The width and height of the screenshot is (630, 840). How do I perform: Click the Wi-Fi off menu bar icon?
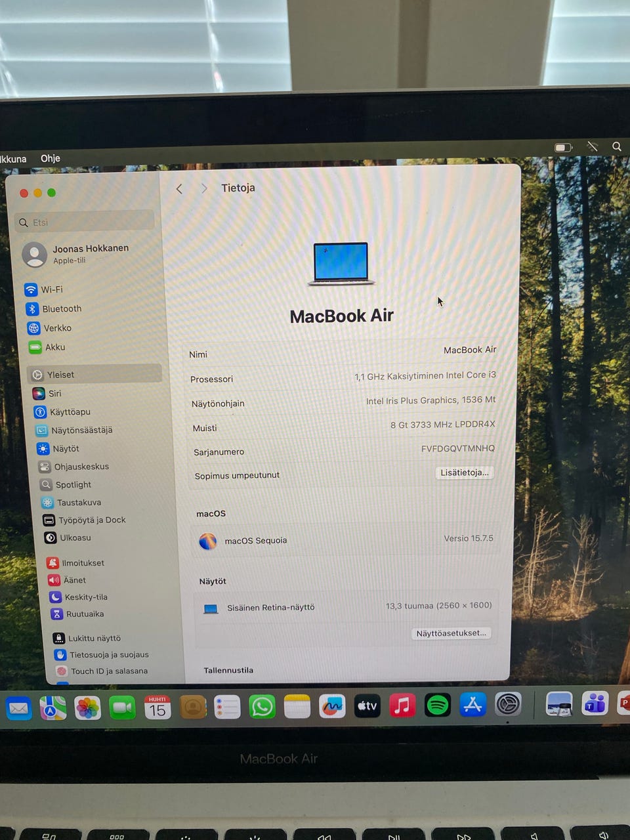pos(593,146)
